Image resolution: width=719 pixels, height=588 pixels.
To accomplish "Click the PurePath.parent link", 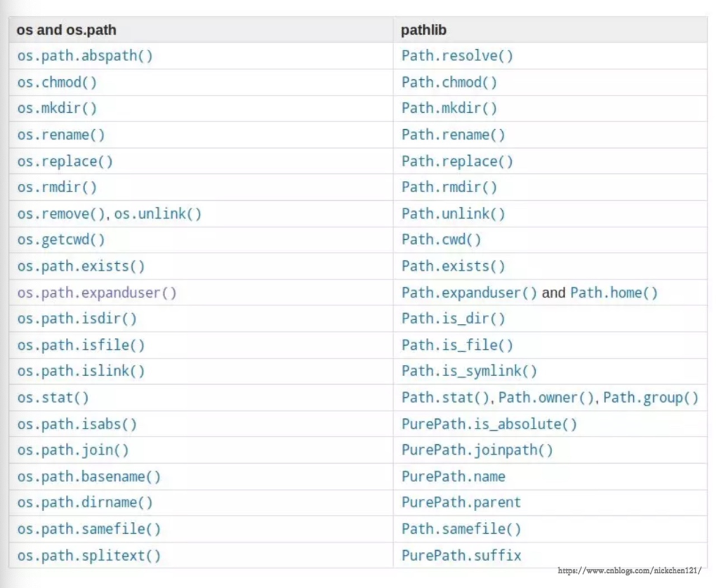I will pos(461,503).
